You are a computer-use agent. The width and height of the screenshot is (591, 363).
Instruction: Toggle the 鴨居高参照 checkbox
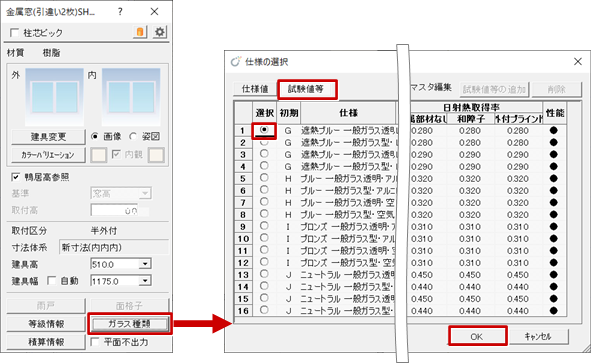point(15,177)
